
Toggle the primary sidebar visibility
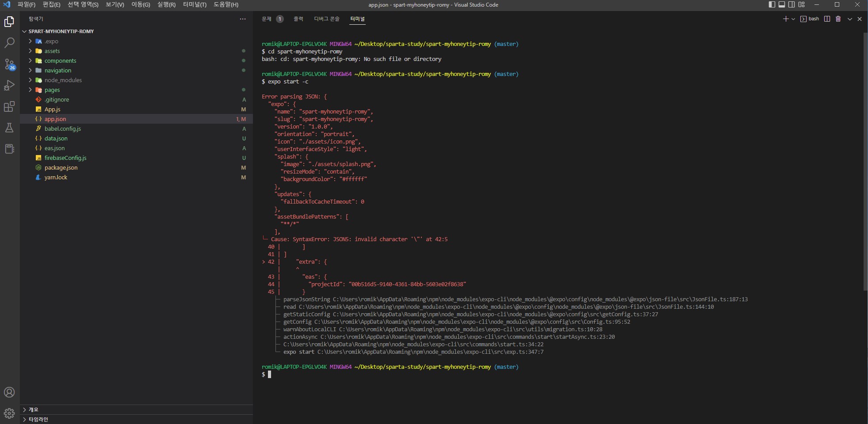(772, 5)
